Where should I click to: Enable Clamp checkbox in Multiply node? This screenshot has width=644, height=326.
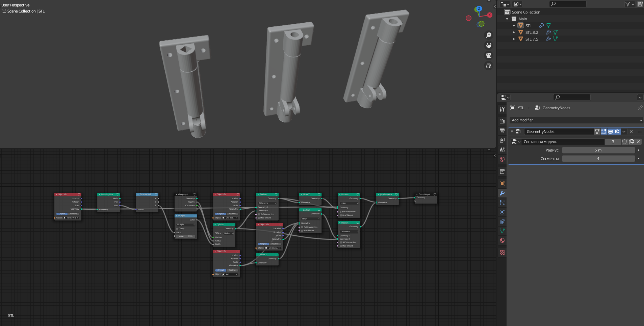pos(177,229)
